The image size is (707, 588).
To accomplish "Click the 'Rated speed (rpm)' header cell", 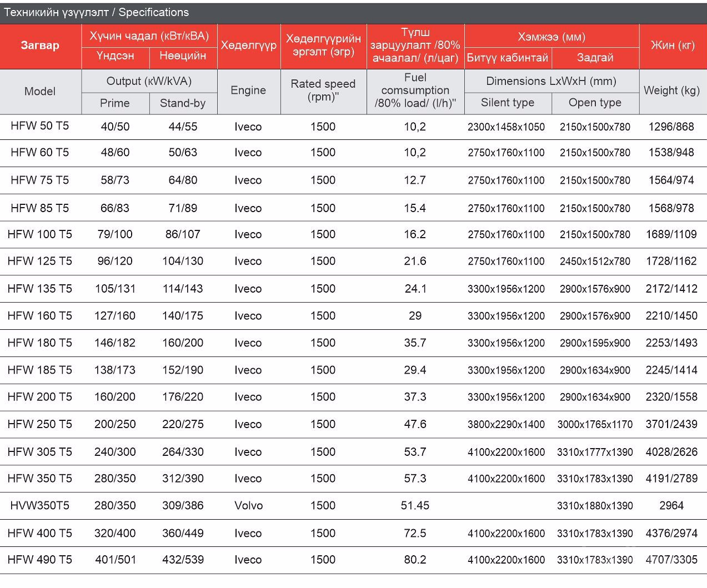I will click(x=323, y=91).
